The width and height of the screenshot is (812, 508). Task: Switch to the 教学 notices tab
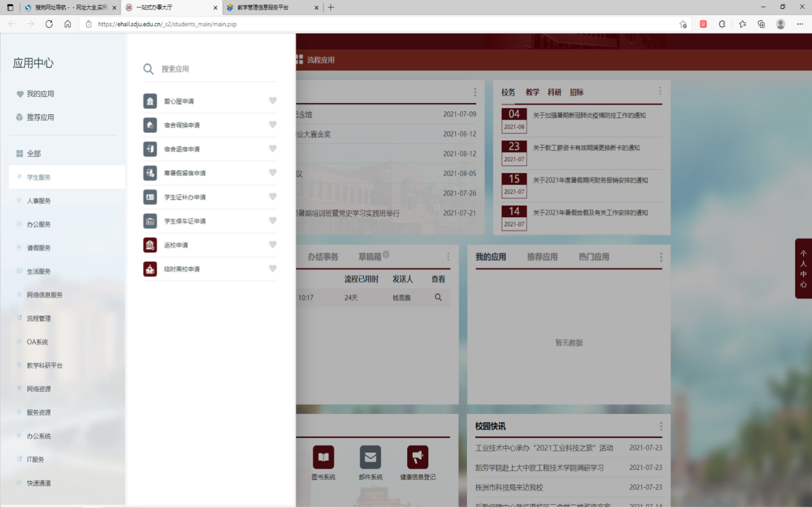pyautogui.click(x=532, y=92)
